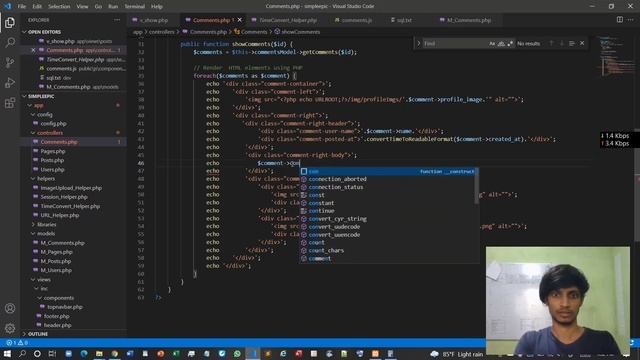Open the Explorer view in activity bar
640x360 pixels.
point(10,22)
